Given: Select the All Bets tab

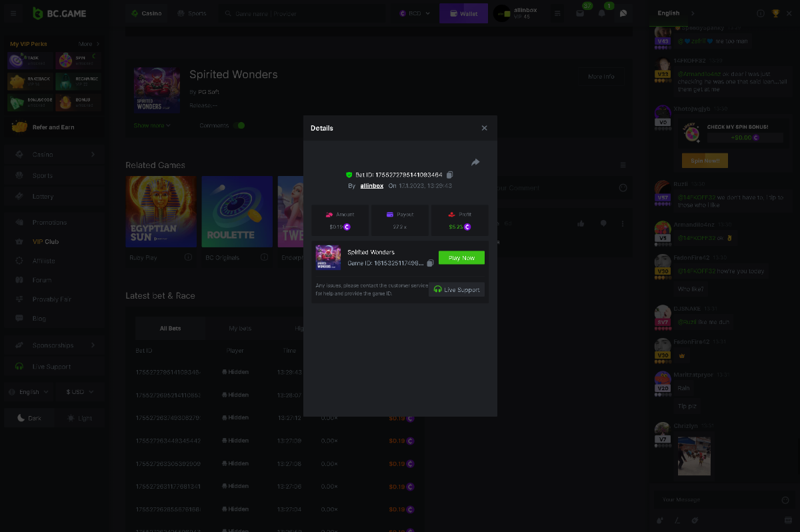Looking at the screenshot, I should click(170, 329).
